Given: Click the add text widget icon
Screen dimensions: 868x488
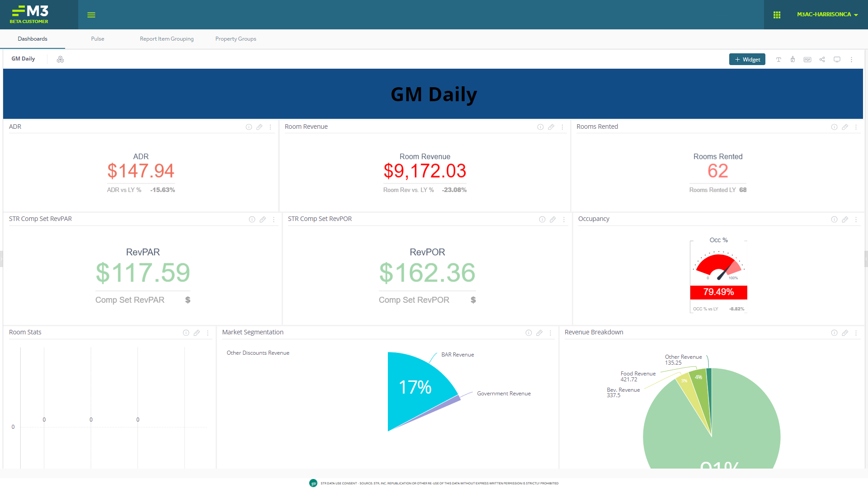Looking at the screenshot, I should [x=778, y=60].
